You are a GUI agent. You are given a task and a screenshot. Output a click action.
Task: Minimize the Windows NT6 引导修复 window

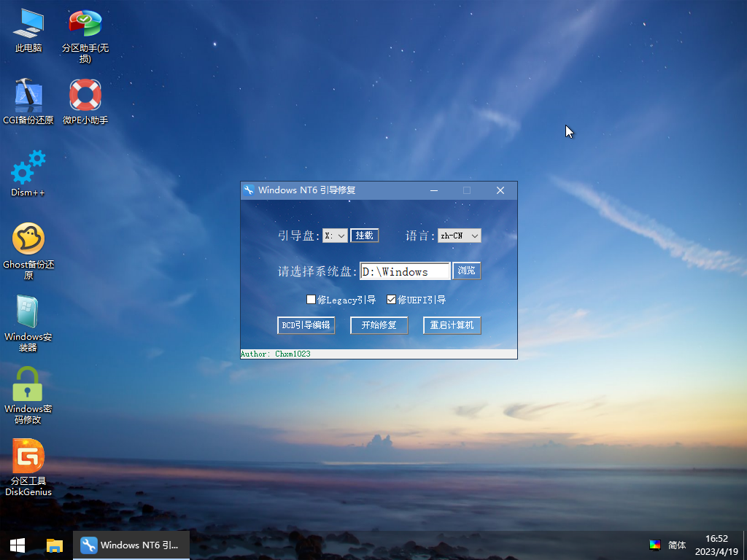(434, 190)
